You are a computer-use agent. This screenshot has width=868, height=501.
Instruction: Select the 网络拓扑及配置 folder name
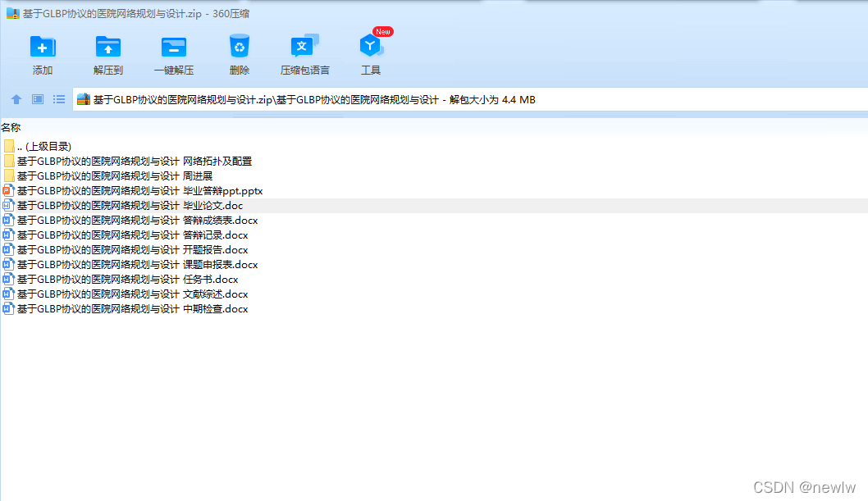[x=135, y=162]
